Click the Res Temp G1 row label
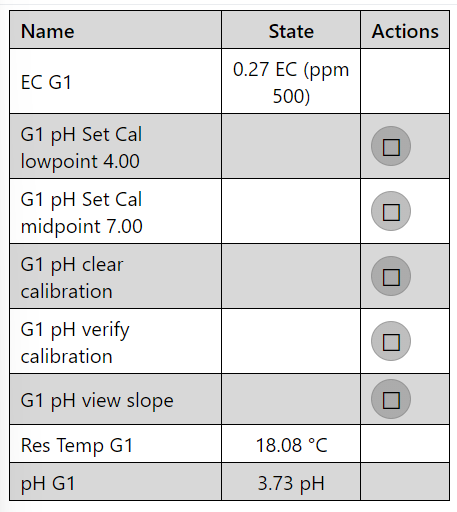The width and height of the screenshot is (457, 512). (77, 445)
